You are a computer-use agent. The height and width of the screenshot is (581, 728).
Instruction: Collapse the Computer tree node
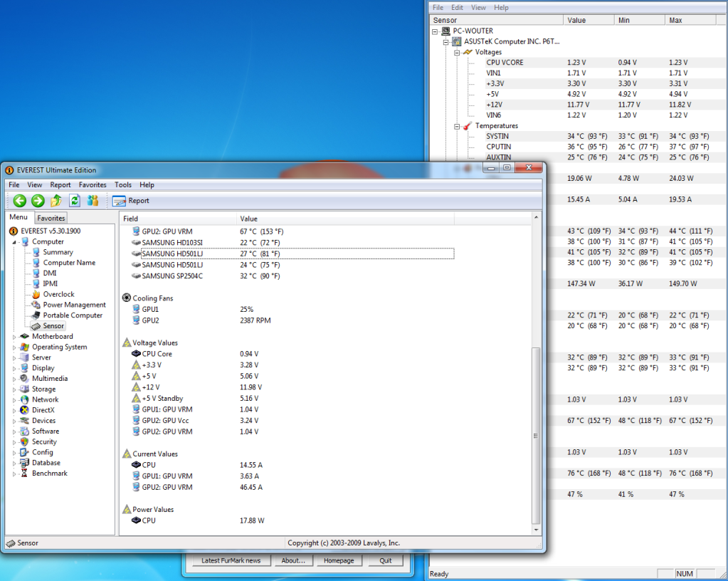[x=15, y=242]
